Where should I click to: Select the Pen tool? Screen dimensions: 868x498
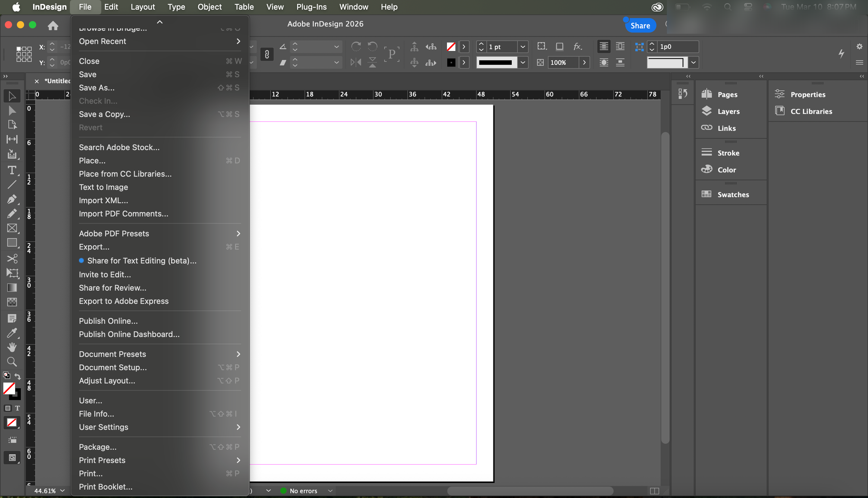pyautogui.click(x=12, y=199)
